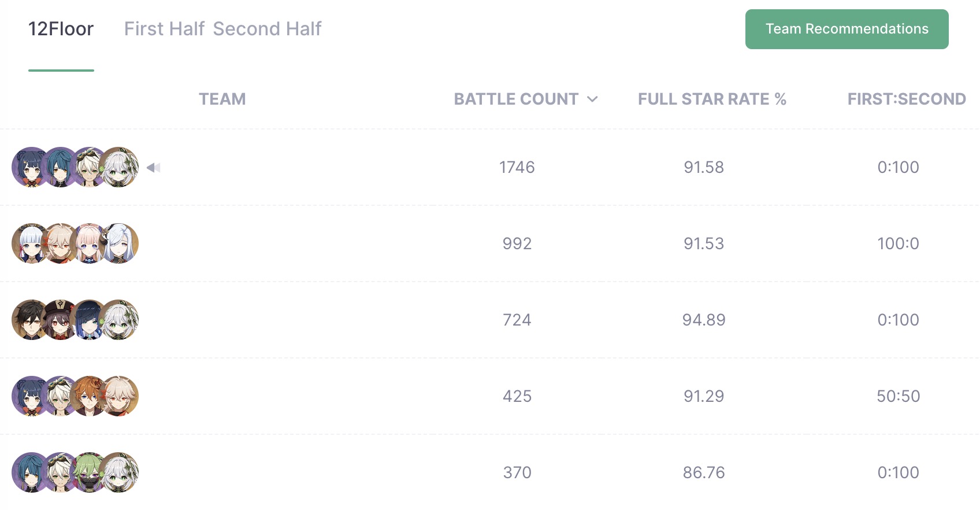
Task: Click the hat-wearing second avatar in 724 row
Action: (60, 320)
